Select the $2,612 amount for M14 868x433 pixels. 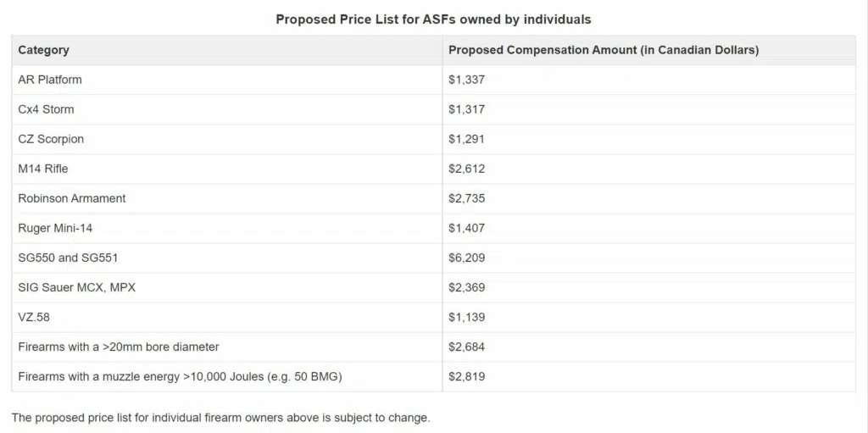pyautogui.click(x=467, y=169)
